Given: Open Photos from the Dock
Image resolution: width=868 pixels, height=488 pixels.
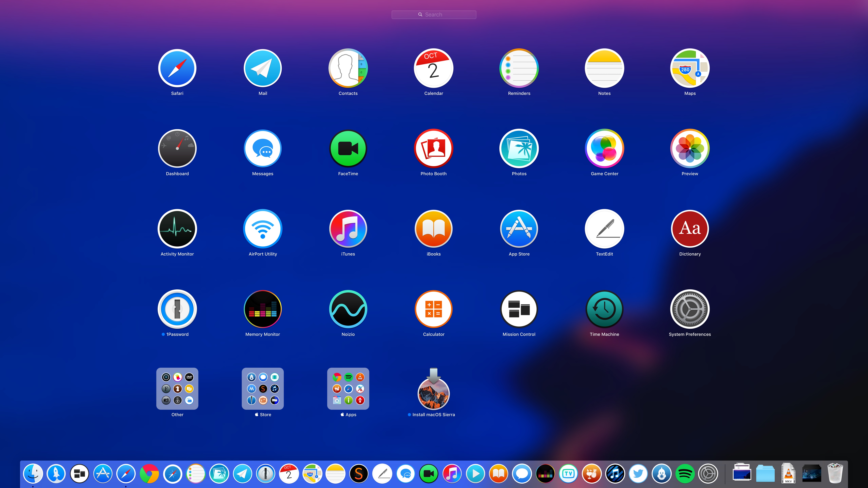Looking at the screenshot, I should click(x=219, y=474).
